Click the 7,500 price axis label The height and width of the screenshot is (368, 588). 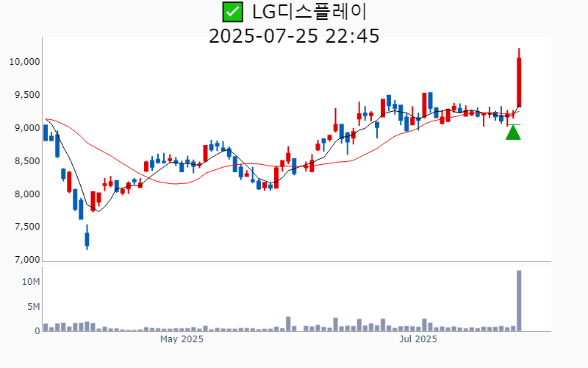pyautogui.click(x=27, y=227)
